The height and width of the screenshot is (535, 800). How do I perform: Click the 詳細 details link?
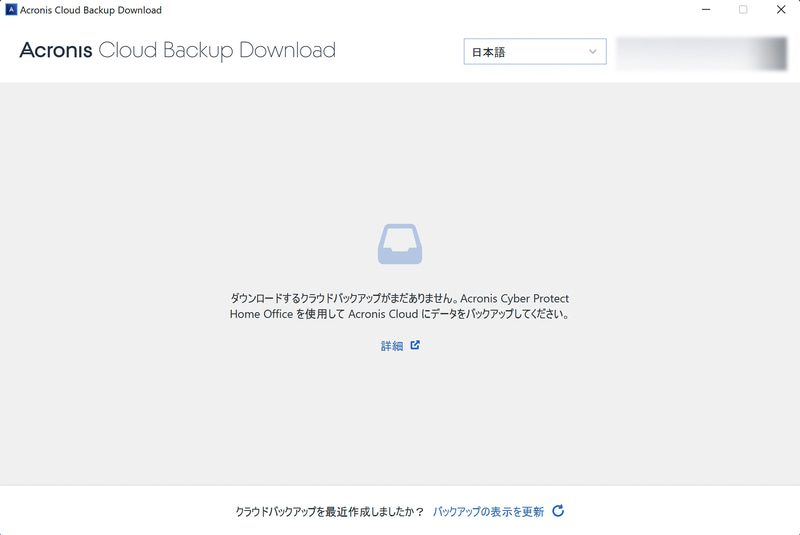(392, 346)
